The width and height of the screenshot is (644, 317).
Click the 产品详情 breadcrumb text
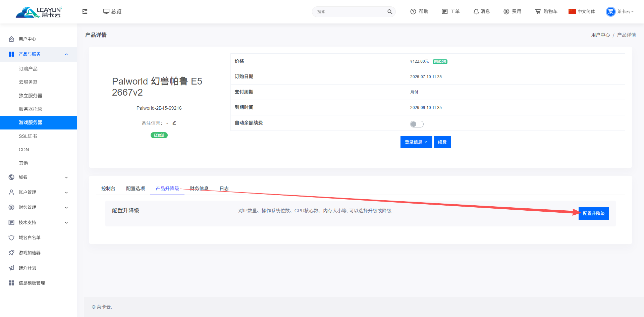click(626, 35)
